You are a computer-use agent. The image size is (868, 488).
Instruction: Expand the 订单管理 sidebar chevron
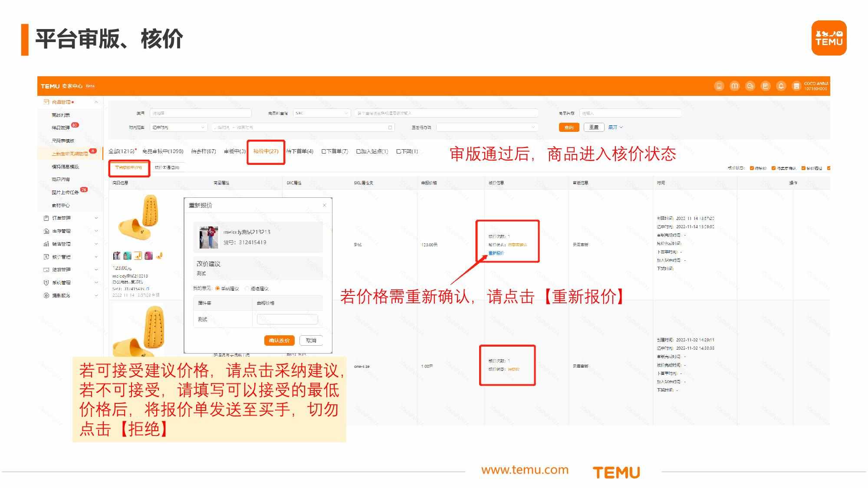(96, 218)
